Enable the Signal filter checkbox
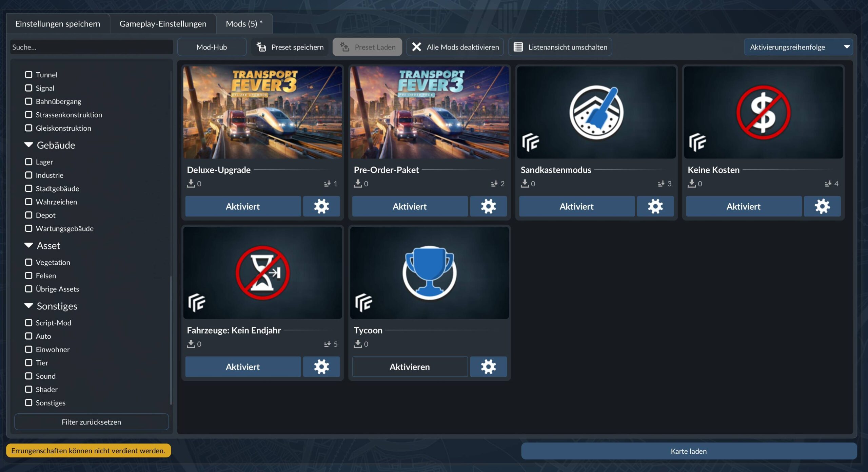868x472 pixels. tap(29, 88)
